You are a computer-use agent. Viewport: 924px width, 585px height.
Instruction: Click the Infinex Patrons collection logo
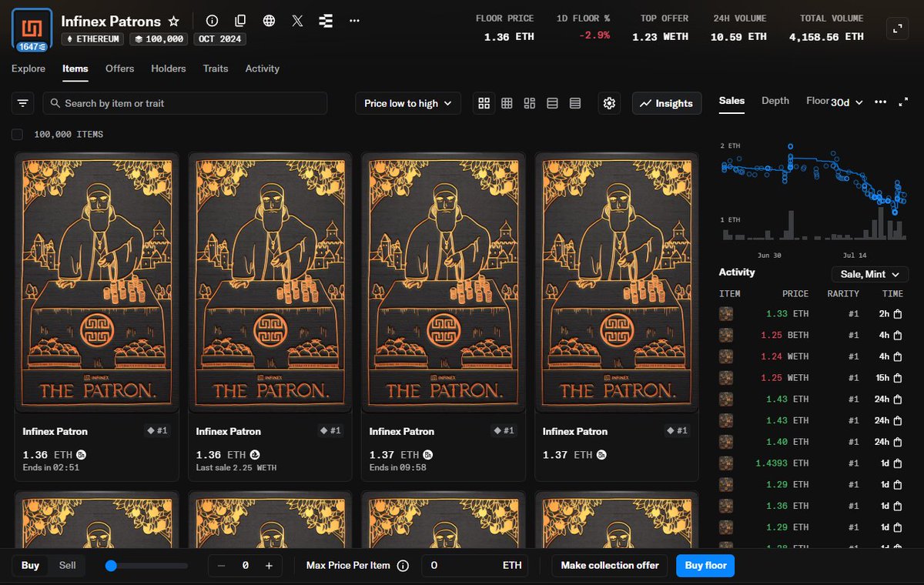pyautogui.click(x=32, y=29)
